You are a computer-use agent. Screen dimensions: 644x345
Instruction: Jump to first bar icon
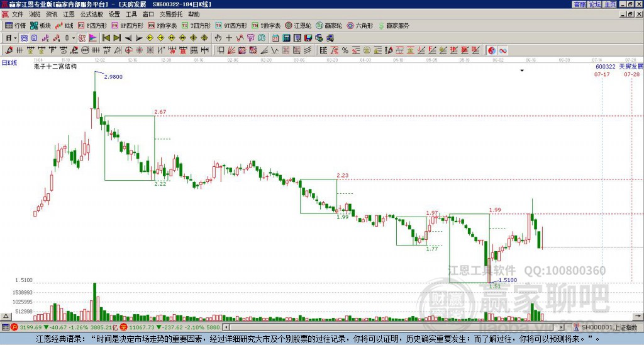click(106, 38)
